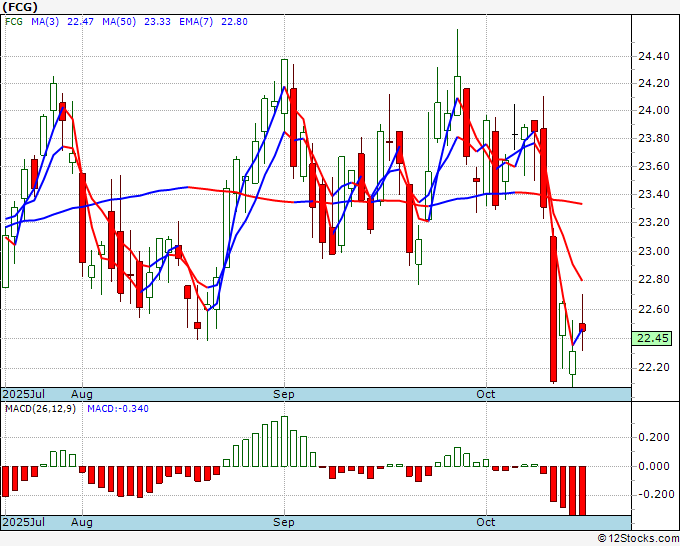Click Sep on MACD date axis
This screenshot has height=546, width=680.
pos(284,522)
